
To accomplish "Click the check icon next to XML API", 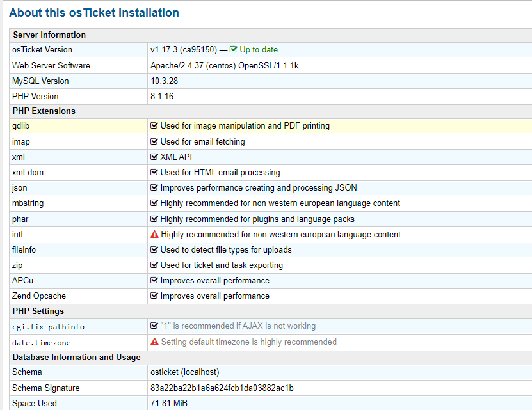I will click(154, 157).
